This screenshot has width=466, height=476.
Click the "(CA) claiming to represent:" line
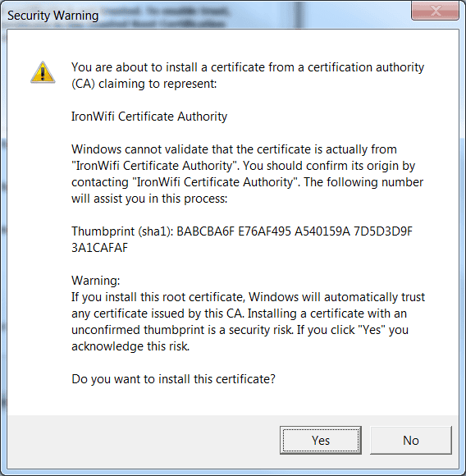point(144,84)
